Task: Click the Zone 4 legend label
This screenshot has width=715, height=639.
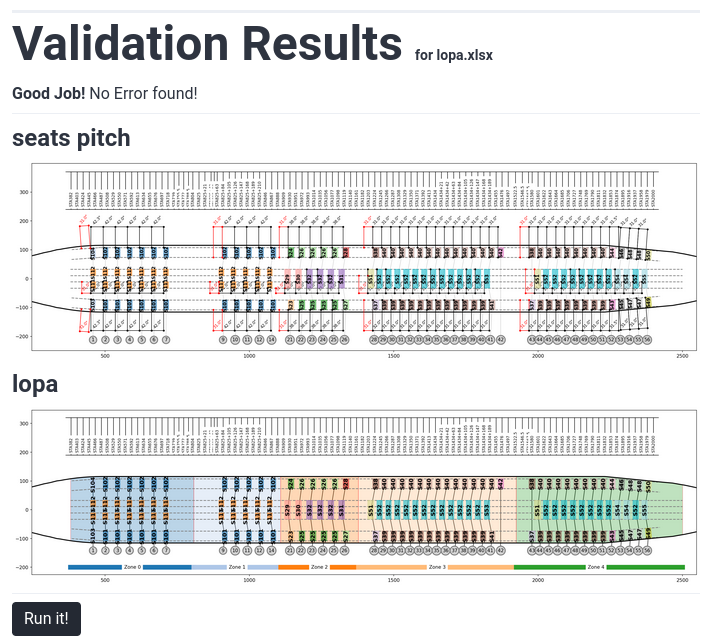Action: [x=596, y=567]
